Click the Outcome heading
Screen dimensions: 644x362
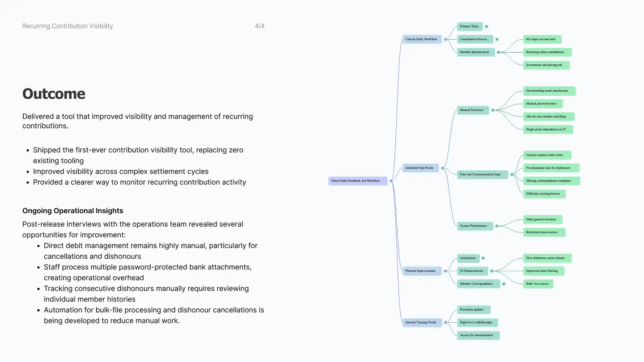pos(54,94)
